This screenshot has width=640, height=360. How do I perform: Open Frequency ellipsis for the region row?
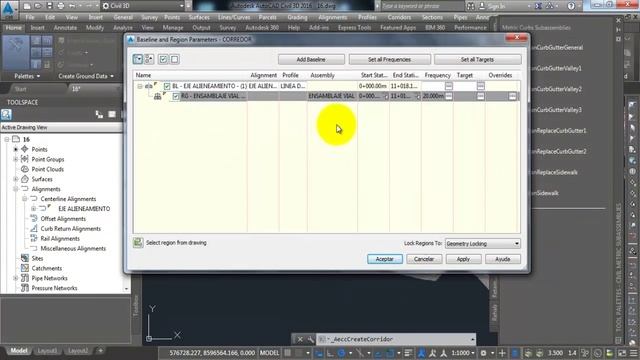coord(449,96)
